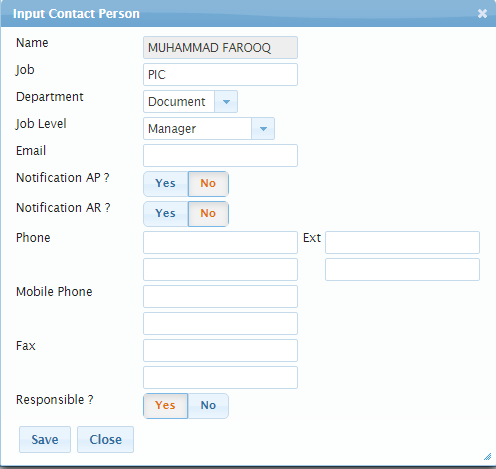Choose No for Notification AR

point(208,214)
